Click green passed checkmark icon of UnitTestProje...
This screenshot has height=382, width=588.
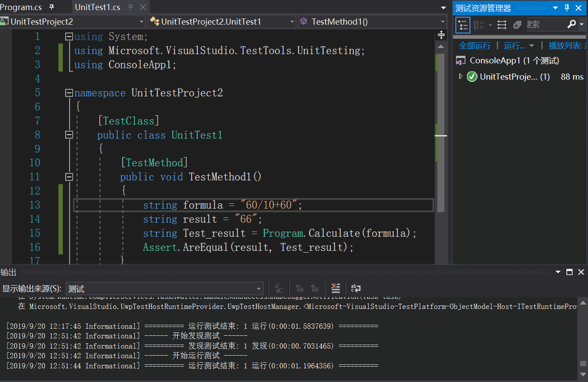click(x=472, y=77)
